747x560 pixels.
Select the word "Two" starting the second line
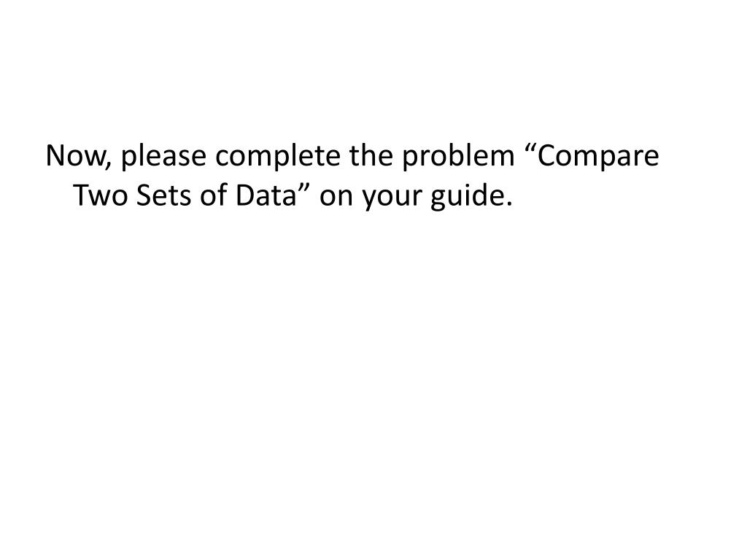pyautogui.click(x=101, y=195)
